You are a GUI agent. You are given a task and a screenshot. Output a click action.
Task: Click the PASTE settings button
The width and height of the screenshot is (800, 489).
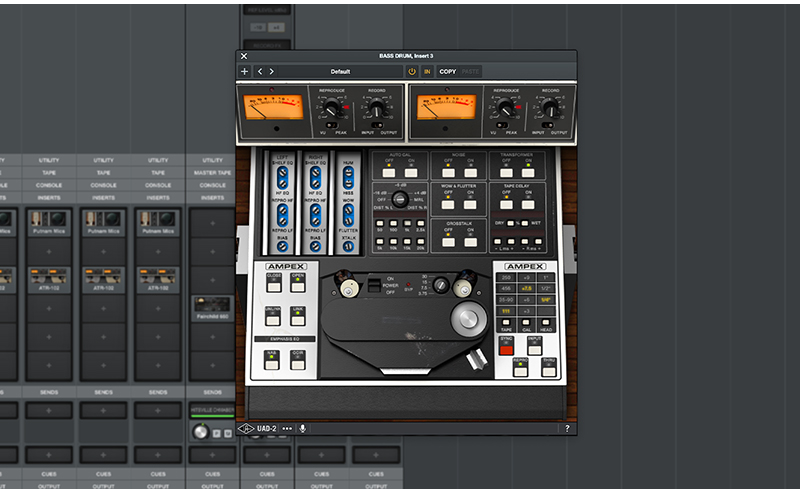(x=470, y=71)
